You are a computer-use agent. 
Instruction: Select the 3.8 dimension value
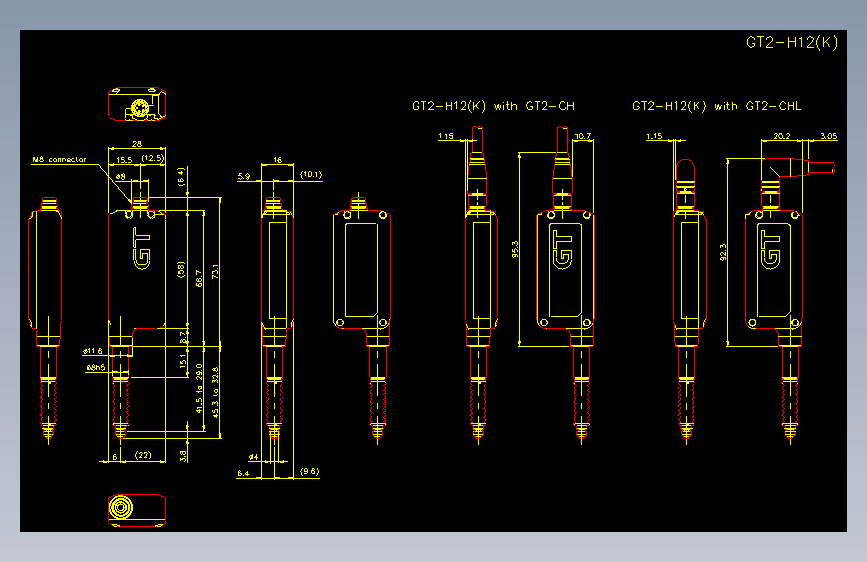[183, 456]
